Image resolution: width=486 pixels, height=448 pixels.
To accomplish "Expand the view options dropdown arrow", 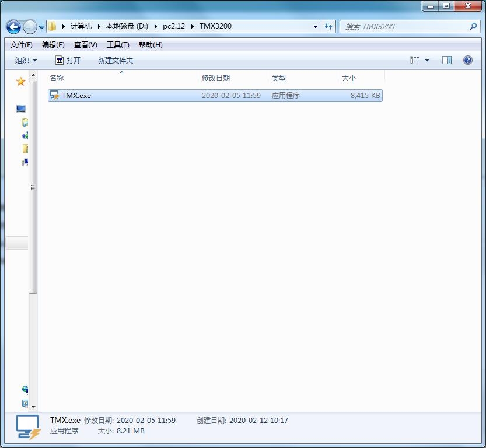I will (427, 60).
